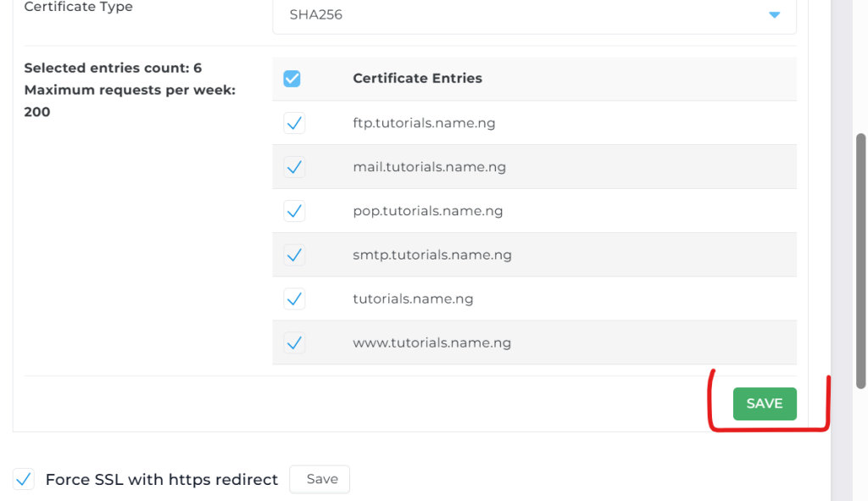Uncheck the tutorials.name.ng root domain checkbox

pos(294,299)
